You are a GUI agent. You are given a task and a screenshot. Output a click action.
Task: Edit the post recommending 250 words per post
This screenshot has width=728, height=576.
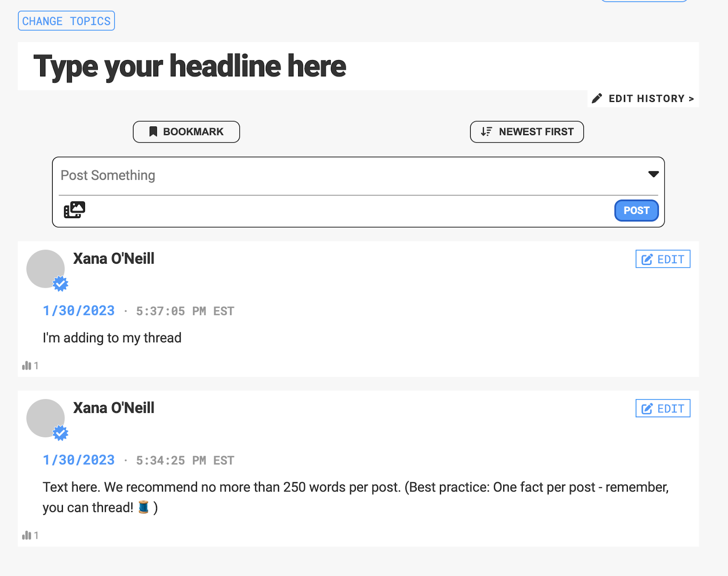click(x=663, y=408)
